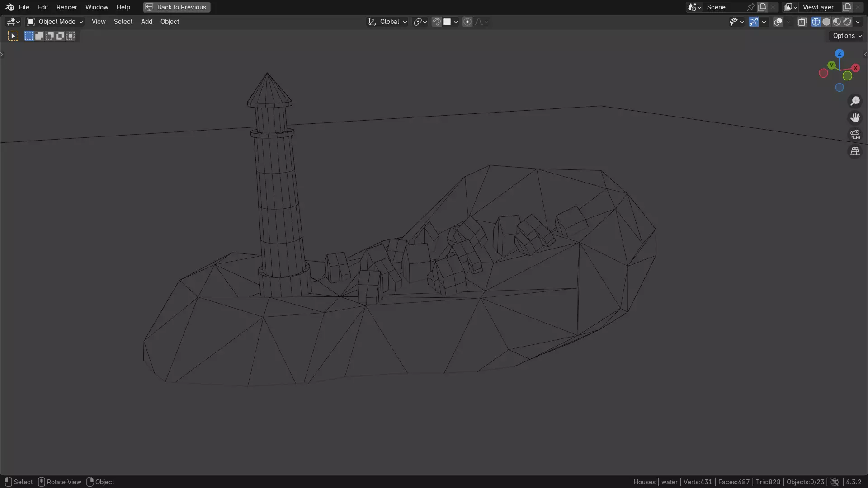Click the Z axis on navigation gizmo
The image size is (868, 488).
point(840,53)
